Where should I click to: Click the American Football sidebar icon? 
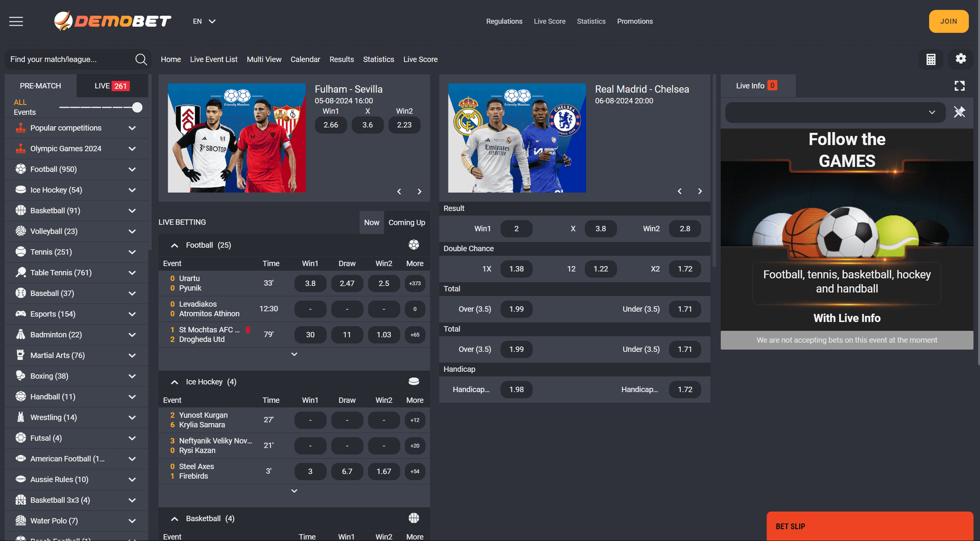click(x=20, y=458)
